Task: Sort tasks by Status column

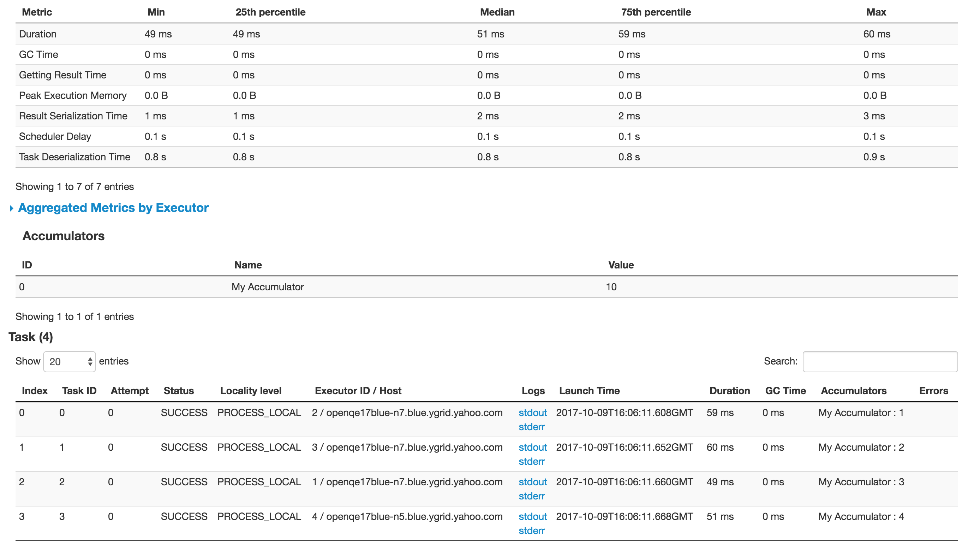Action: (x=178, y=391)
